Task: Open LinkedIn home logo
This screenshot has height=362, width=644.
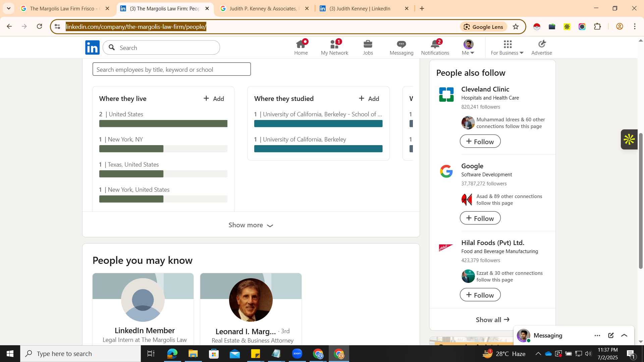Action: point(92,48)
